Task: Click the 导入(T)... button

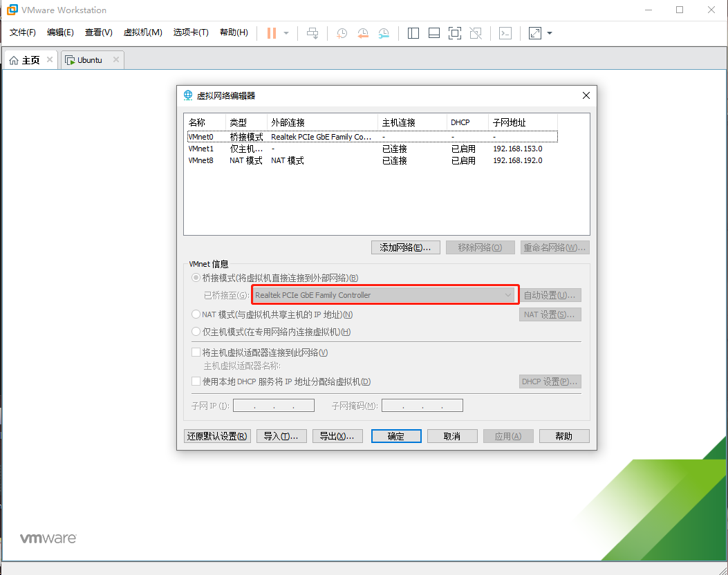Action: coord(281,436)
